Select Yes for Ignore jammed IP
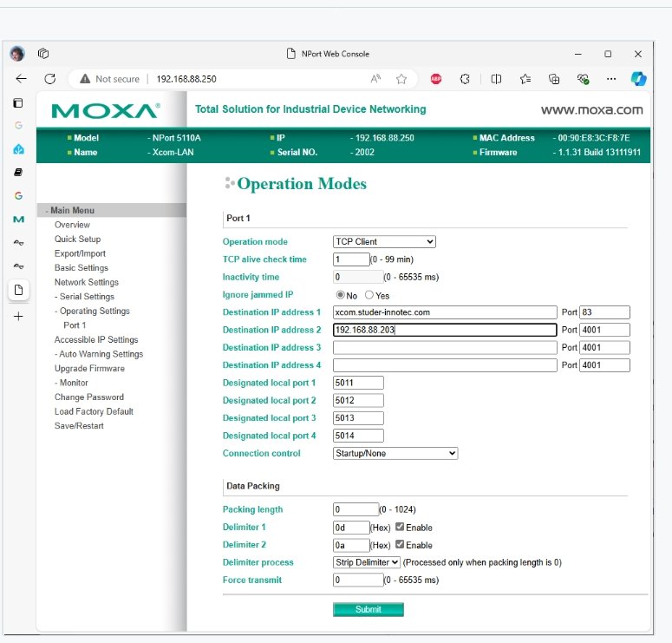The width and height of the screenshot is (672, 643). tap(369, 295)
